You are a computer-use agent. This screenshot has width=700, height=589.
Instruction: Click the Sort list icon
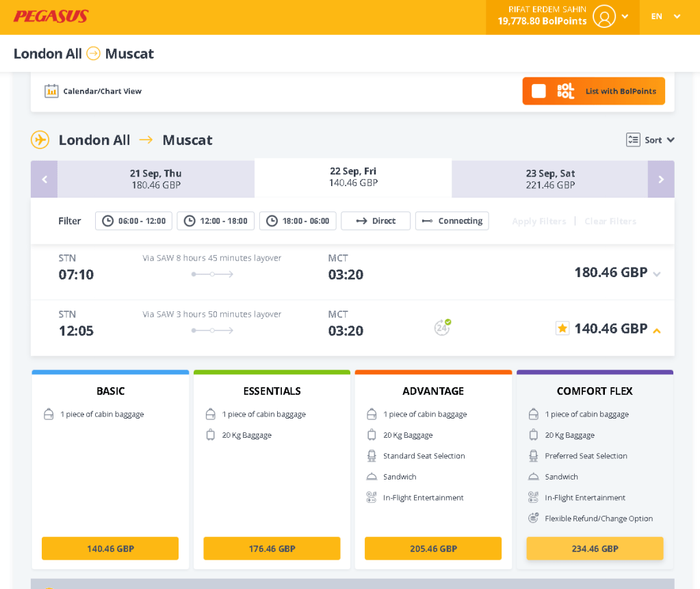pos(633,140)
